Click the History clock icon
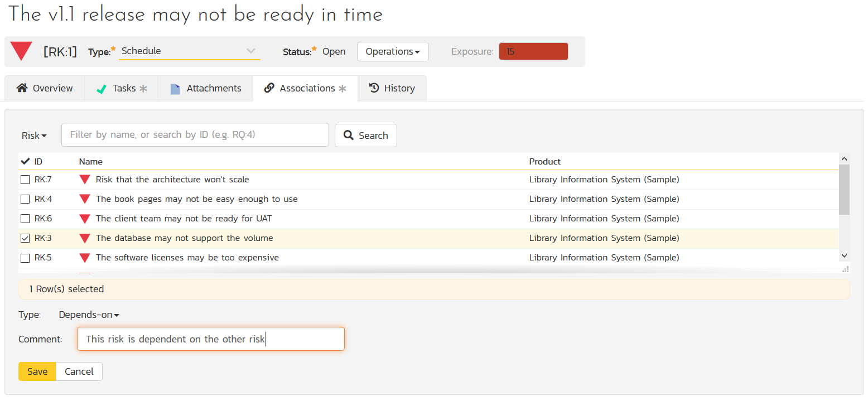The image size is (868, 401). [374, 88]
